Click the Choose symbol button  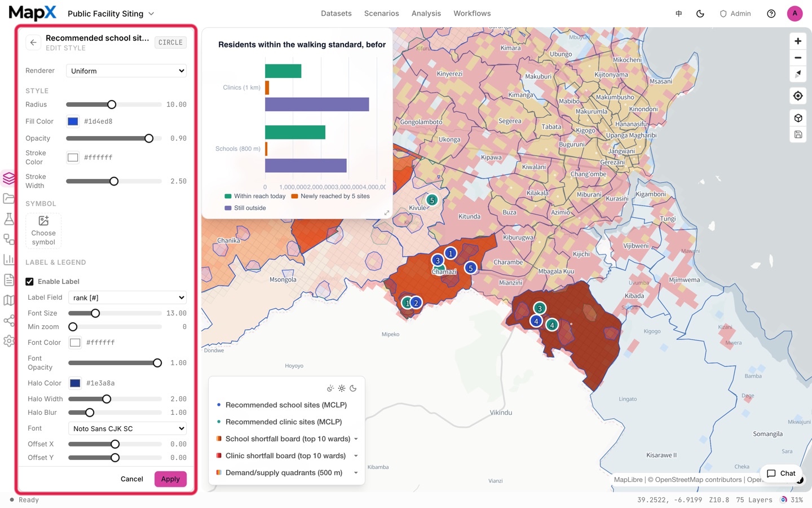tap(43, 230)
